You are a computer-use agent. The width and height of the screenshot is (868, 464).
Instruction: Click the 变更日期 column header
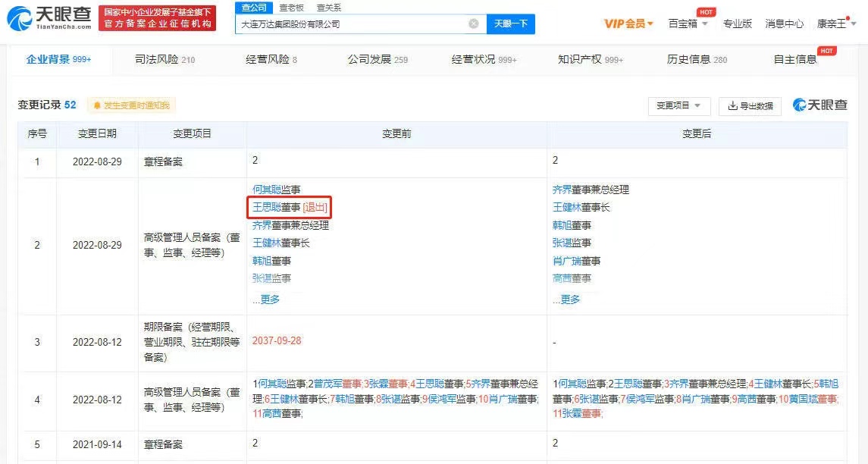pos(98,134)
